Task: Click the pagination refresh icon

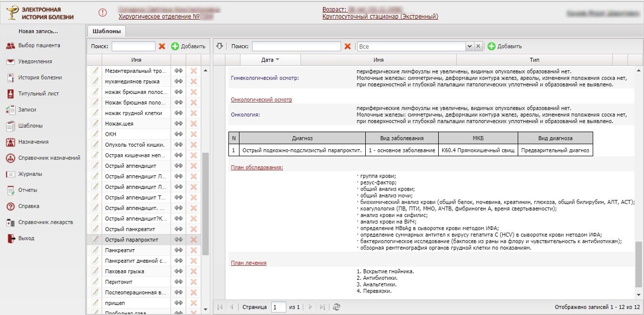Action: [337, 307]
